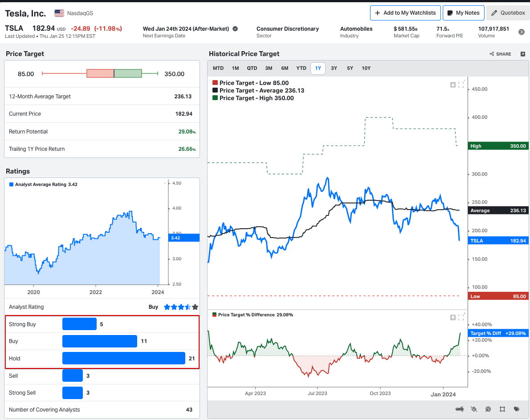
Task: Click the analyst star rating icons
Action: click(x=181, y=307)
